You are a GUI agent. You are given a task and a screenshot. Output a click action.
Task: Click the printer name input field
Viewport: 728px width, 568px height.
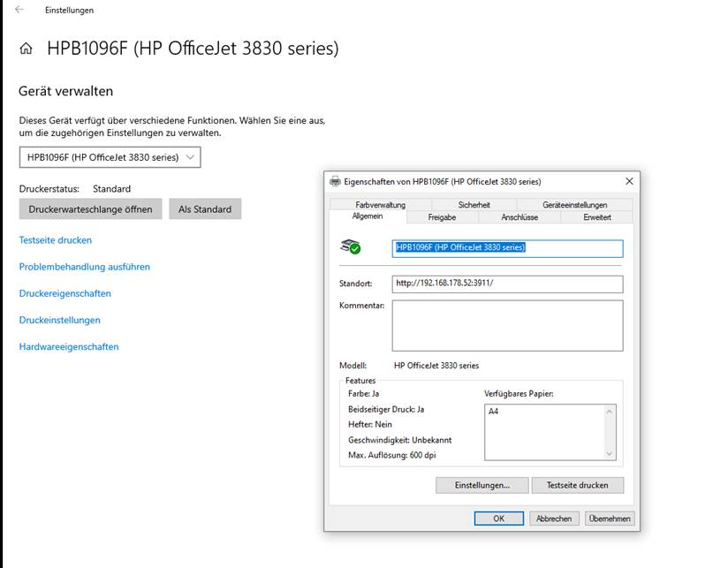pos(507,248)
